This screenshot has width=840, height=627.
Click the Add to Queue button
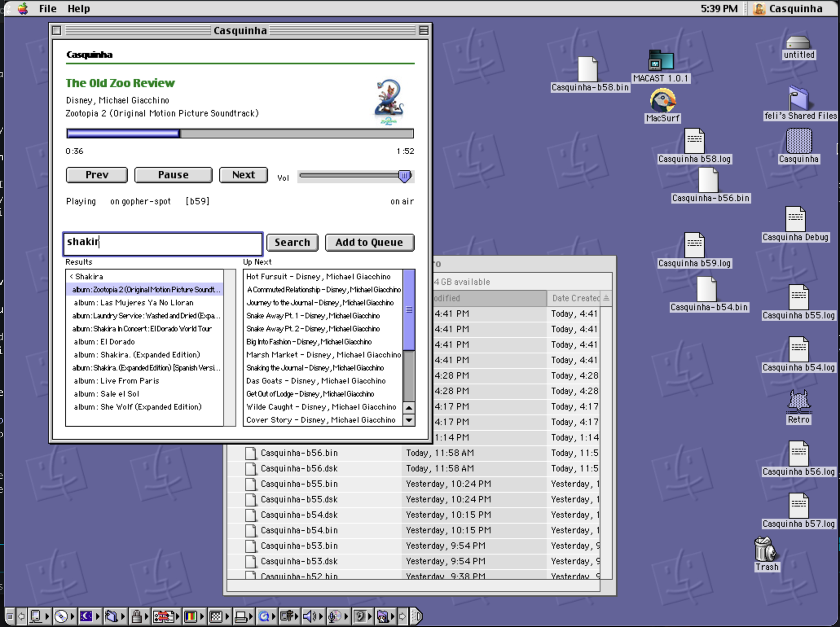[369, 243]
